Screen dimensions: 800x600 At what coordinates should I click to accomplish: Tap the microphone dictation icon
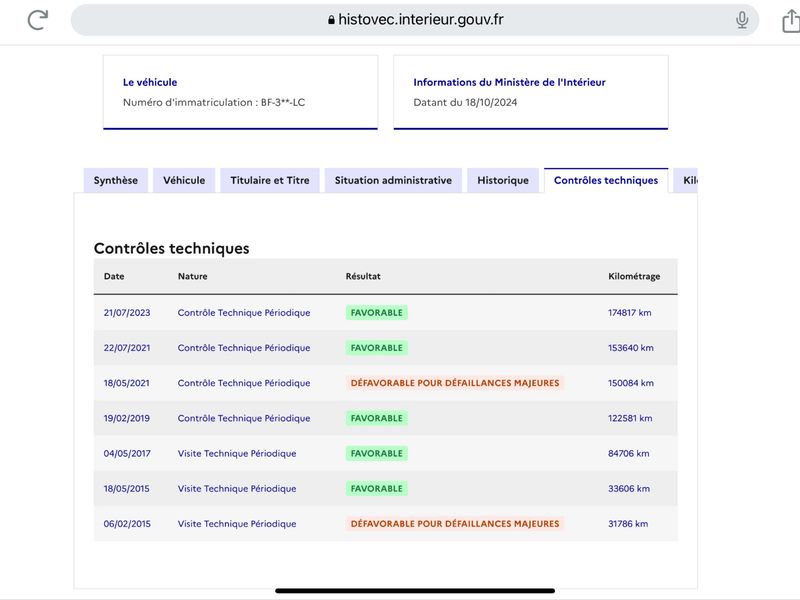pos(742,20)
